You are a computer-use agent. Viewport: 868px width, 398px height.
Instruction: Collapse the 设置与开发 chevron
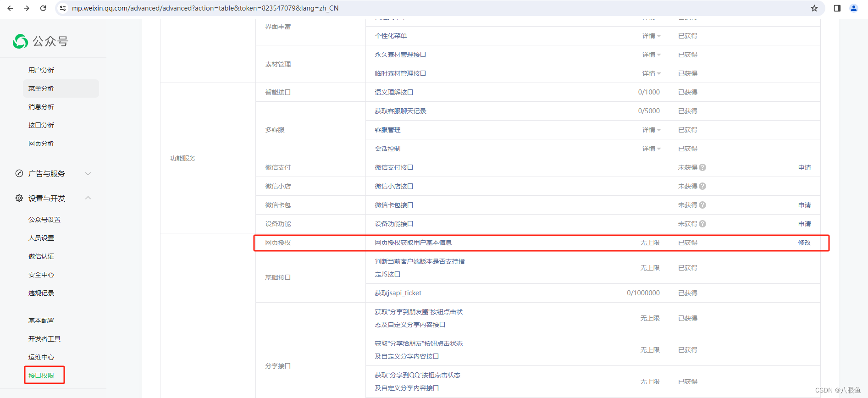point(88,198)
